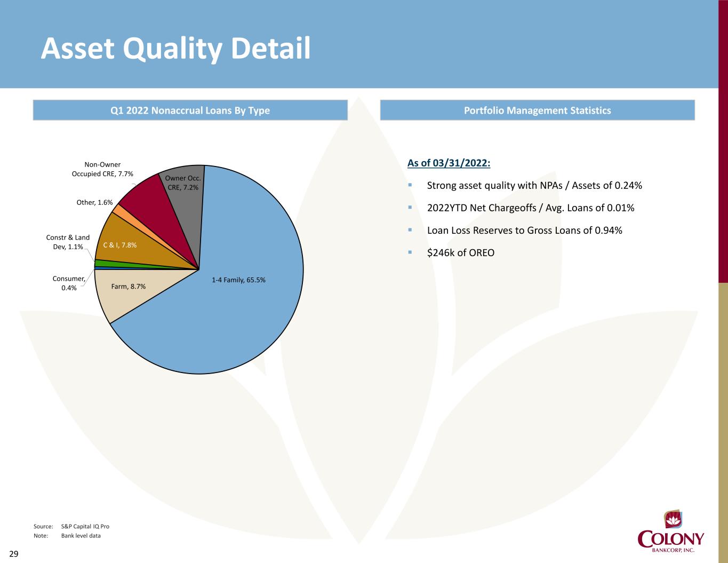Click the Non-Owner Occupied CRE, 7.7% label
This screenshot has width=728, height=563.
pos(102,169)
